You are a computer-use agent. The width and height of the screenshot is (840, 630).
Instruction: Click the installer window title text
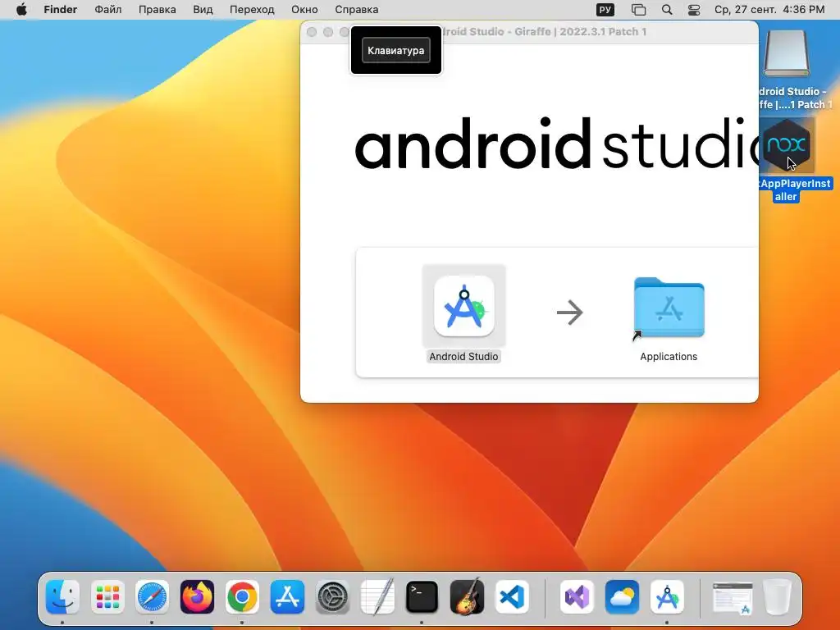pyautogui.click(x=545, y=32)
